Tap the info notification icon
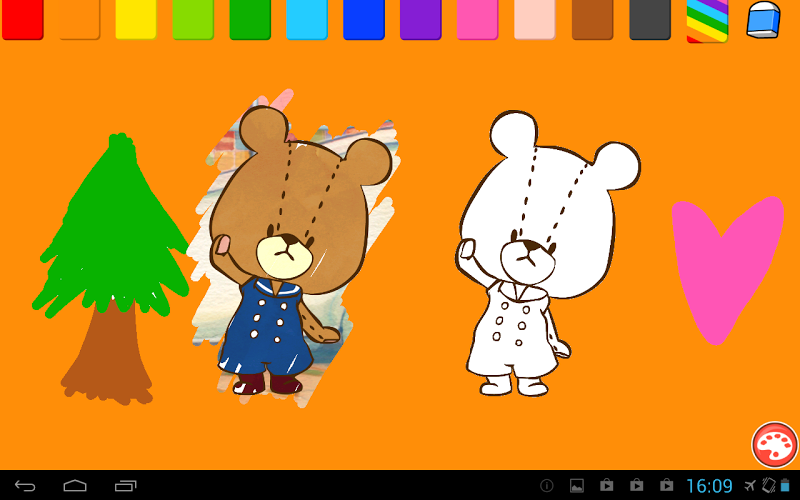This screenshot has width=800, height=500. click(546, 486)
